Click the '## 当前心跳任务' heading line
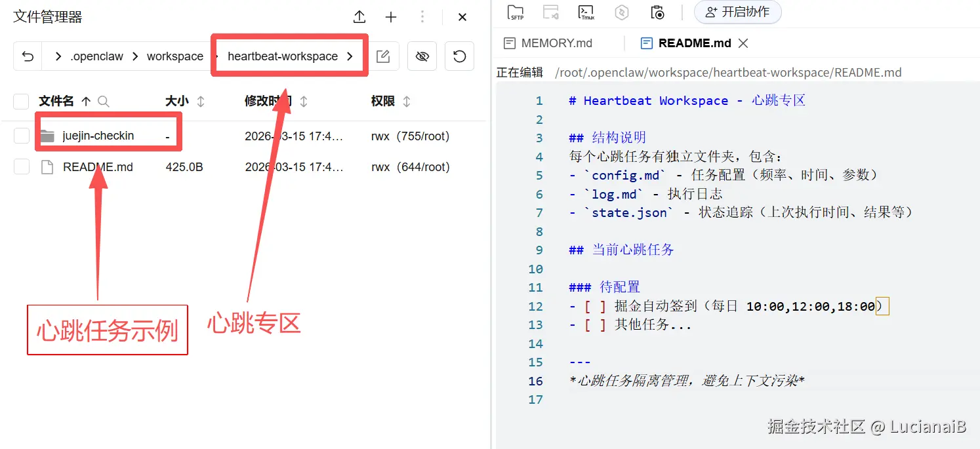 pos(621,250)
